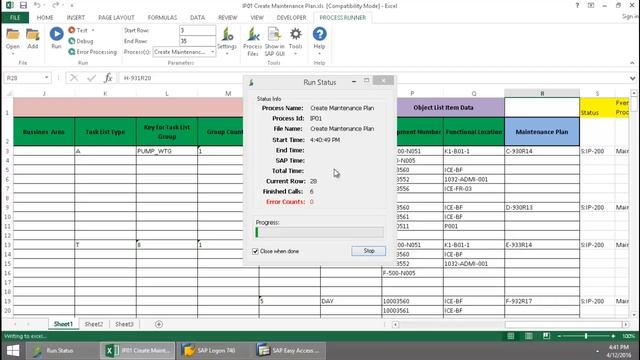Select the Test run option
This screenshot has height=360, width=640.
tap(78, 30)
